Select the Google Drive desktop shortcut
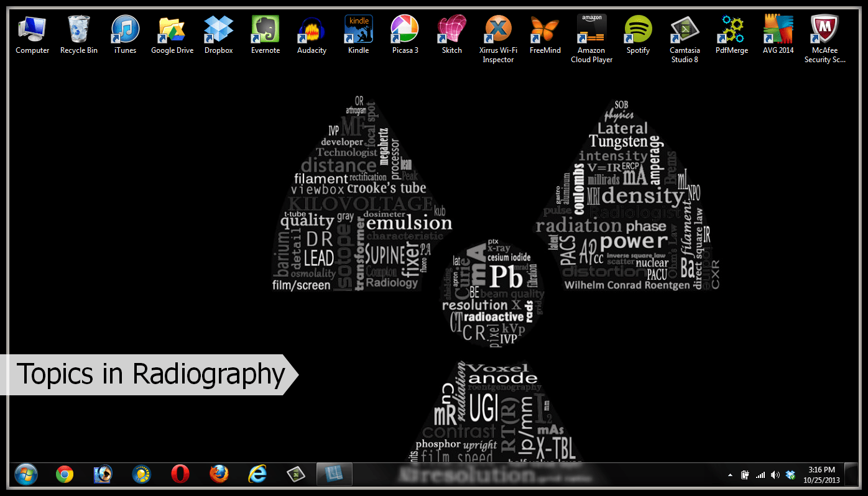The height and width of the screenshot is (496, 868). (x=172, y=34)
